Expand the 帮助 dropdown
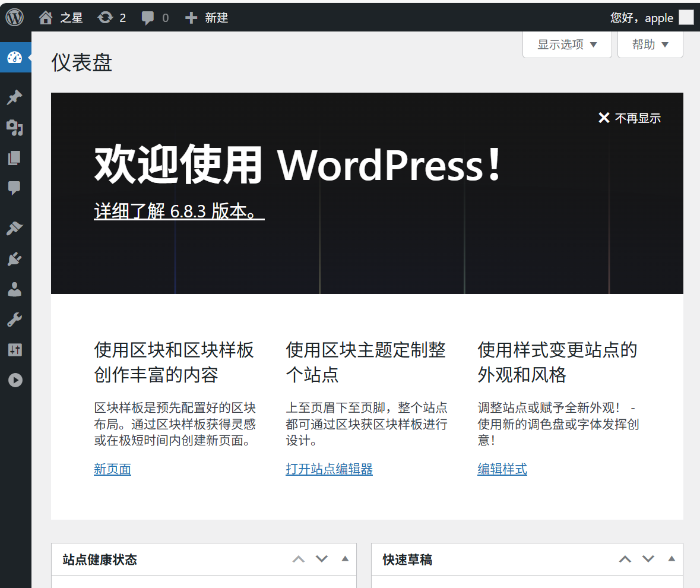The height and width of the screenshot is (588, 700). (650, 45)
